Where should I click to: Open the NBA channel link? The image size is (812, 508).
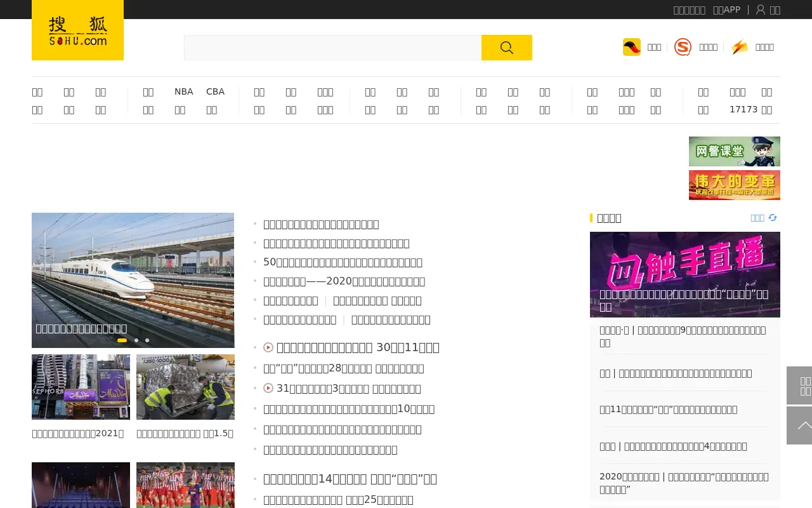pos(183,91)
